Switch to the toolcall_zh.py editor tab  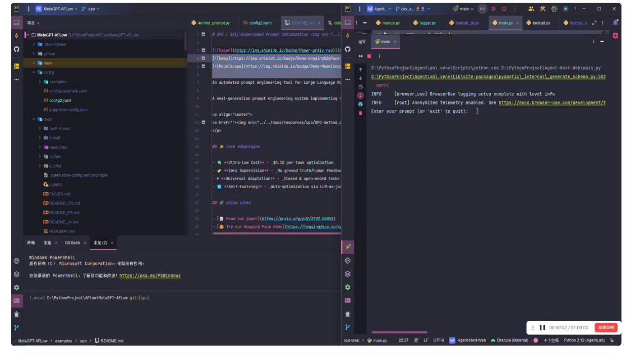464,23
